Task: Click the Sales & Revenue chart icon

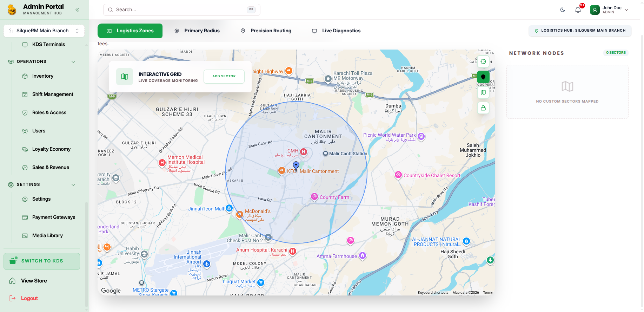Action: [25, 168]
